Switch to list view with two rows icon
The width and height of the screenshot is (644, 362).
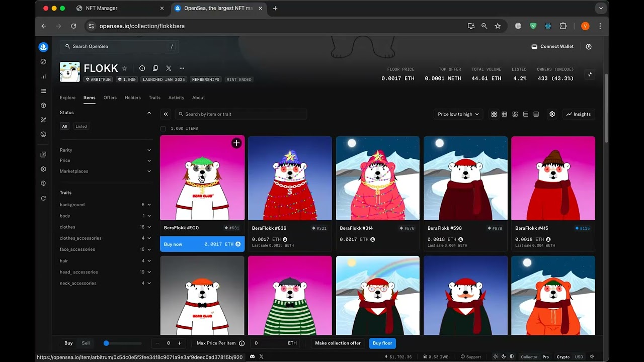[525, 114]
